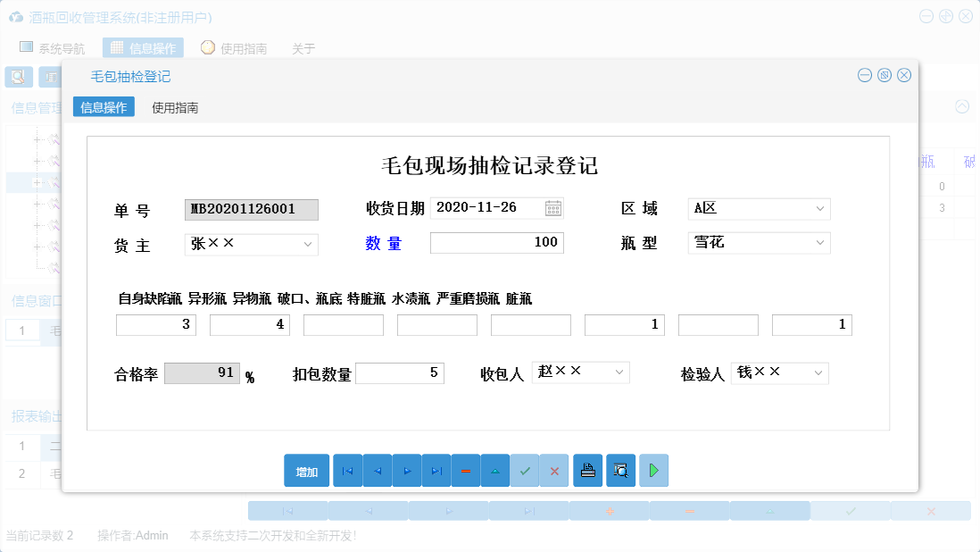
Task: Open print preview
Action: click(620, 471)
